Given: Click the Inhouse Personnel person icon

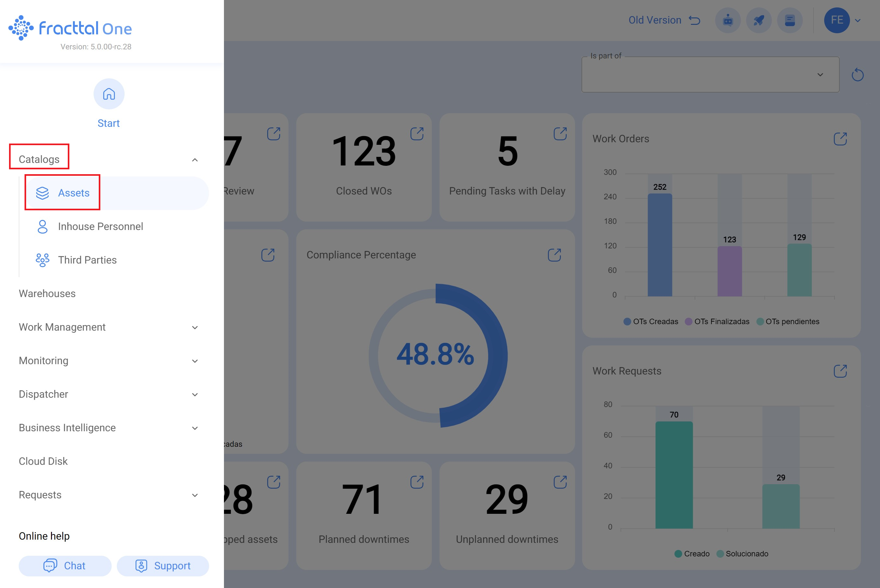Looking at the screenshot, I should tap(42, 226).
